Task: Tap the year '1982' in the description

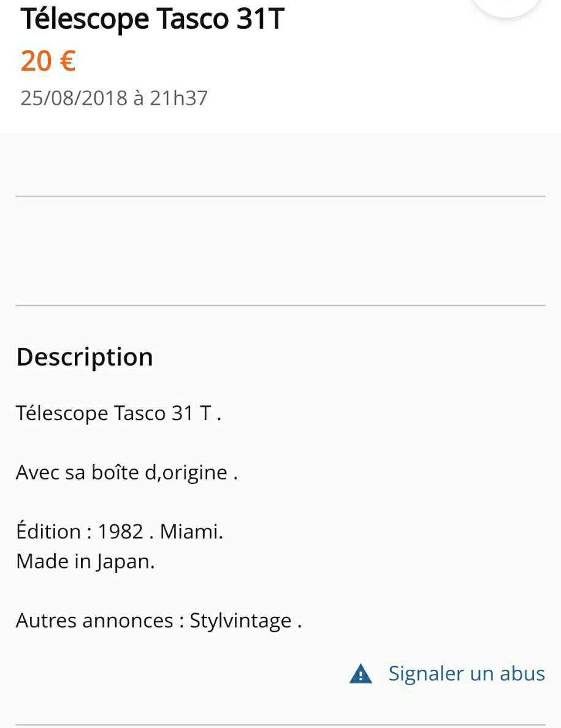Action: coord(121,531)
